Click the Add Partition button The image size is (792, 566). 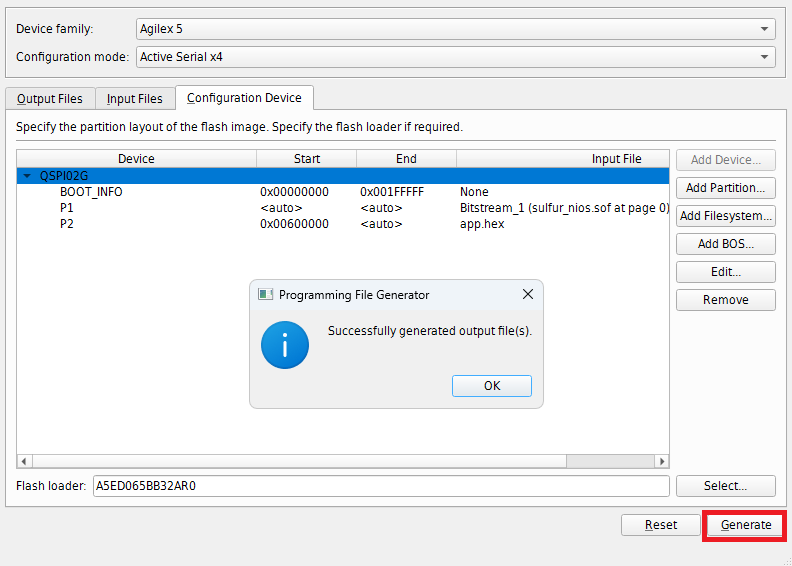725,188
